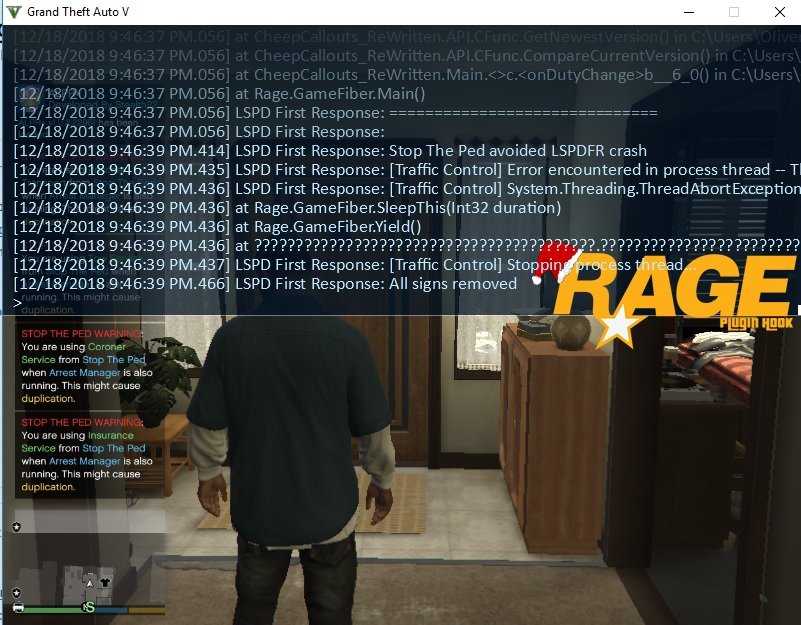This screenshot has width=801, height=625.
Task: Click 'Arrest Manager' in the Insurance warning
Action: (84, 461)
